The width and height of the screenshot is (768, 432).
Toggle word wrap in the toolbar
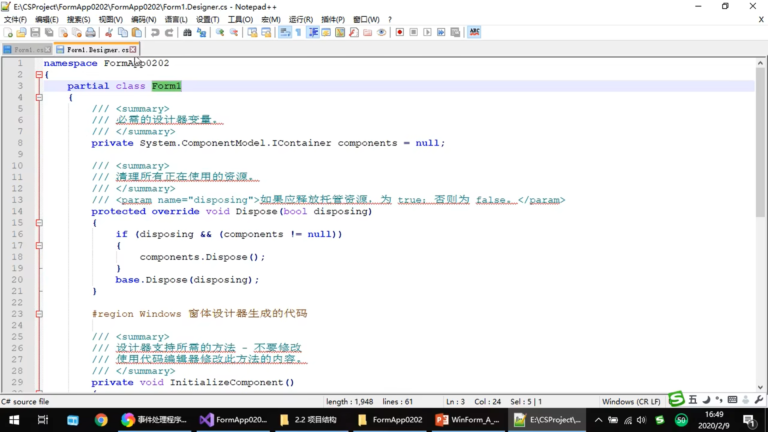(x=285, y=32)
